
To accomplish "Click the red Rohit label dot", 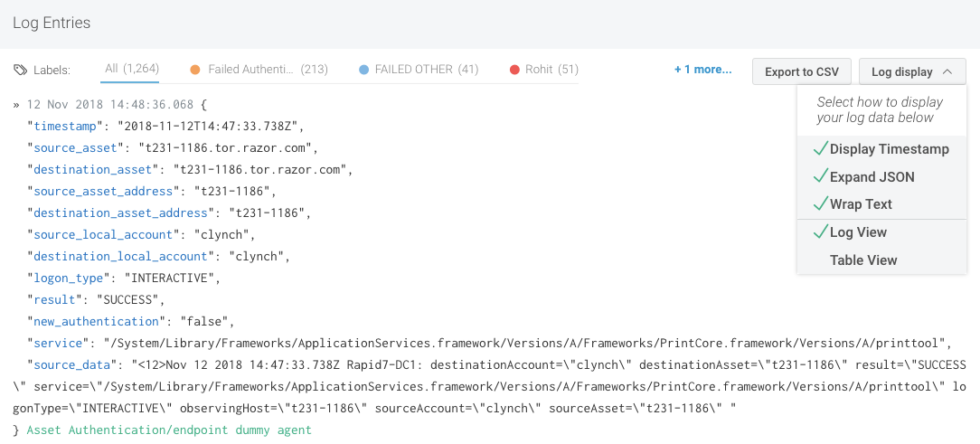I will click(x=514, y=70).
